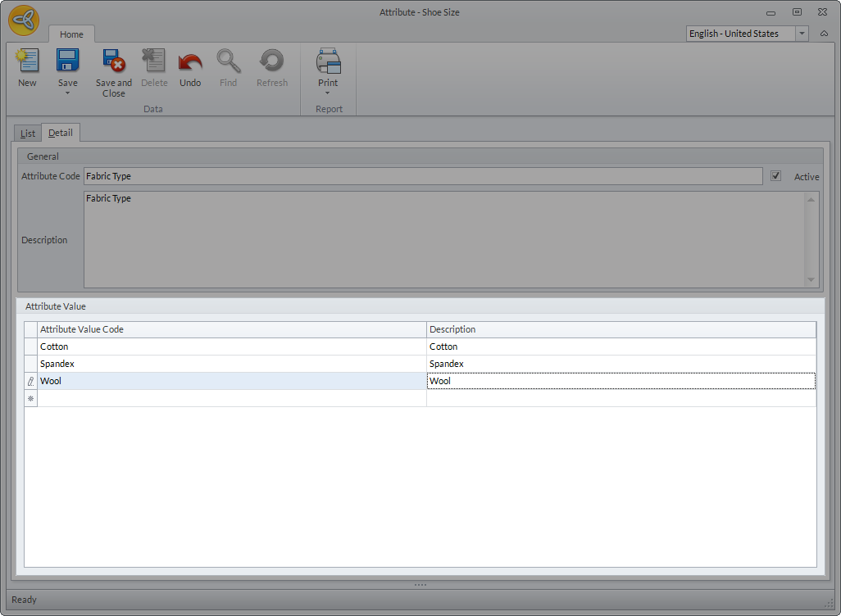Select the Home ribbon tab
Image resolution: width=841 pixels, height=616 pixels.
(71, 34)
